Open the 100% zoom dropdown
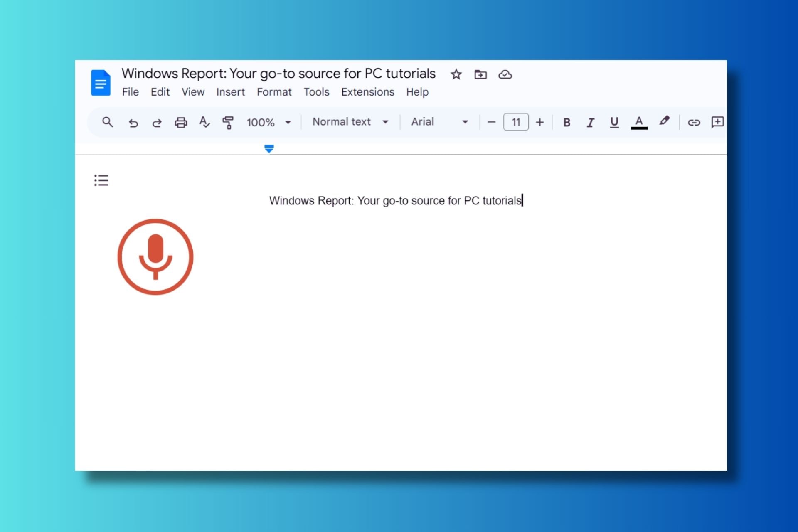The width and height of the screenshot is (798, 532). tap(268, 122)
